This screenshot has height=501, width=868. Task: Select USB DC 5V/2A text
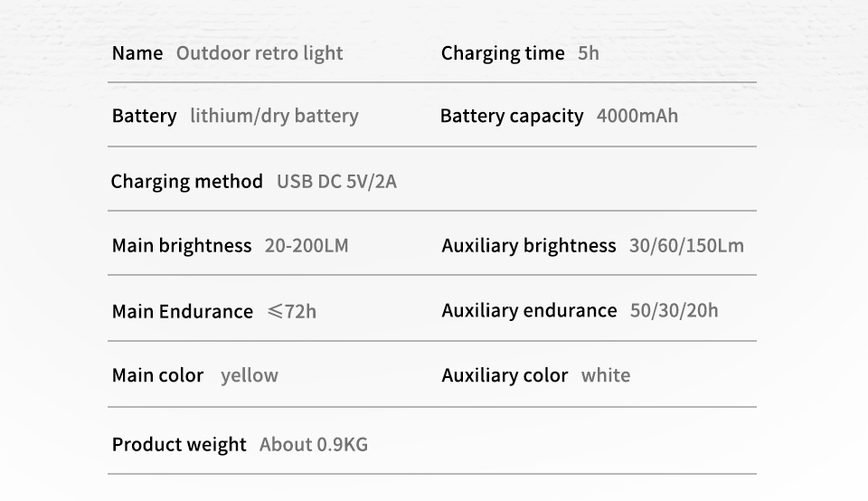pos(336,182)
